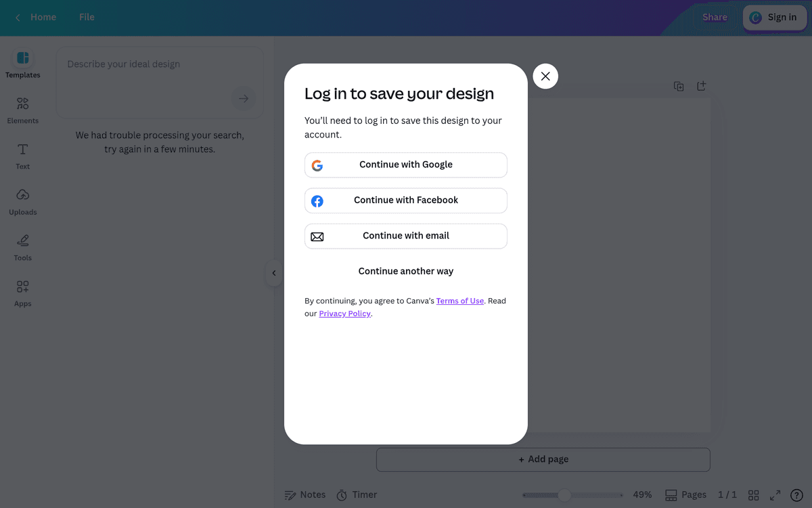Open the Terms of Use link
This screenshot has width=812, height=508.
point(460,301)
